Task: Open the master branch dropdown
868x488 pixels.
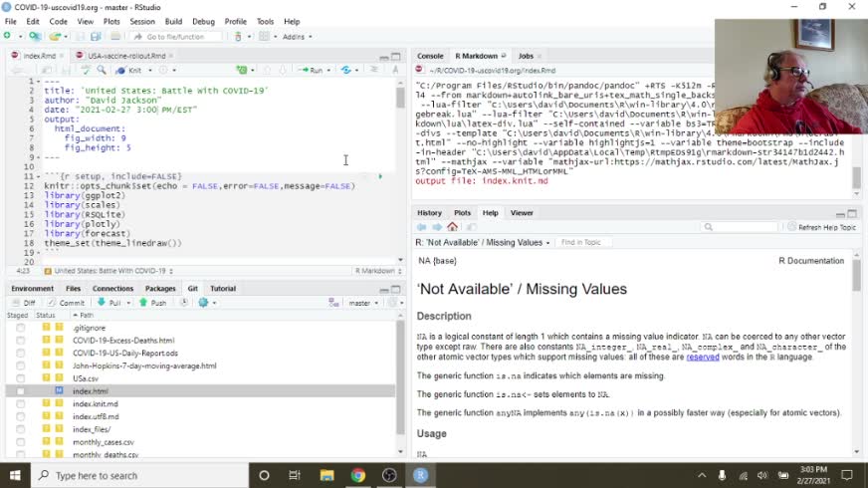Action: (363, 303)
